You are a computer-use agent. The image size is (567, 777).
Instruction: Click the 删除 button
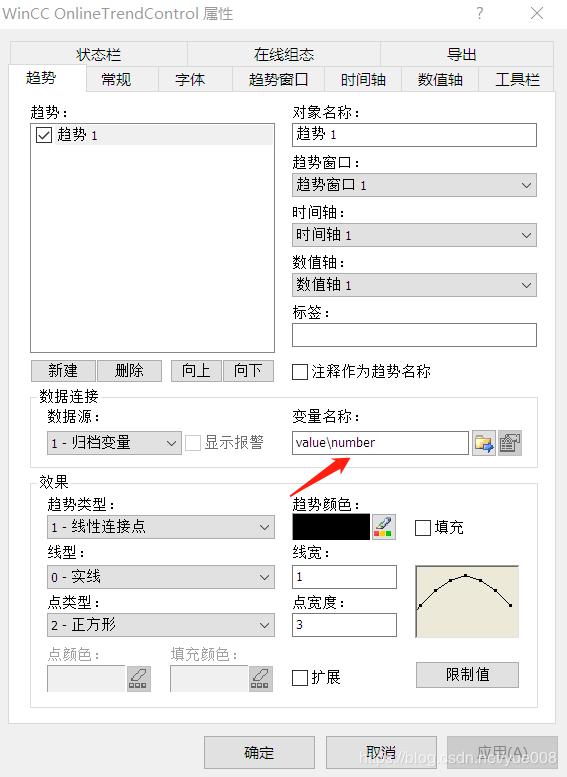click(x=129, y=371)
